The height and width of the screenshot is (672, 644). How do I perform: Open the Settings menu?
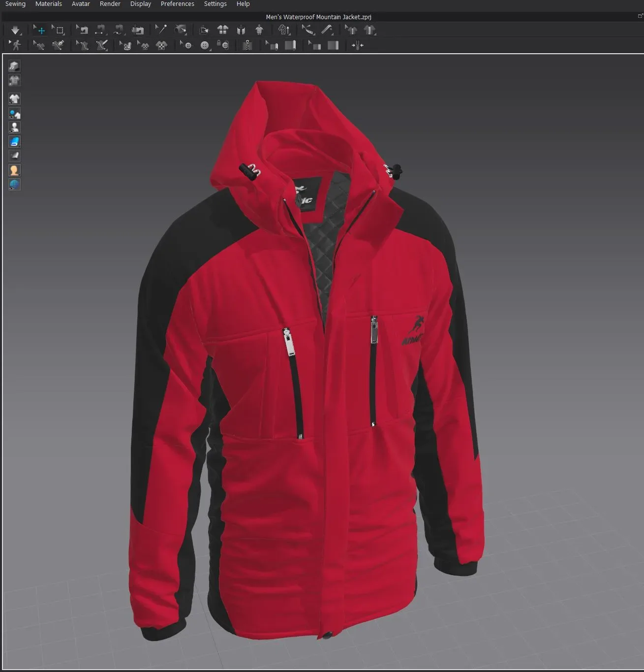(x=215, y=4)
